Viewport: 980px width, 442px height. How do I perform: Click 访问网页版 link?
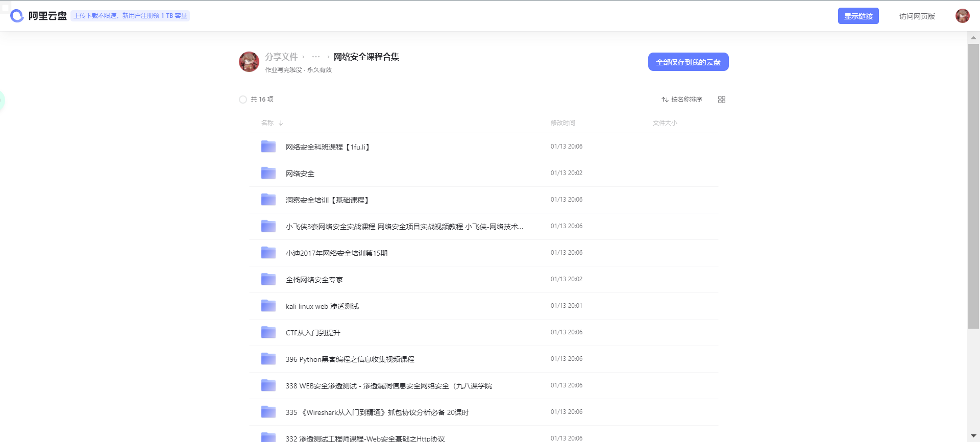[917, 16]
